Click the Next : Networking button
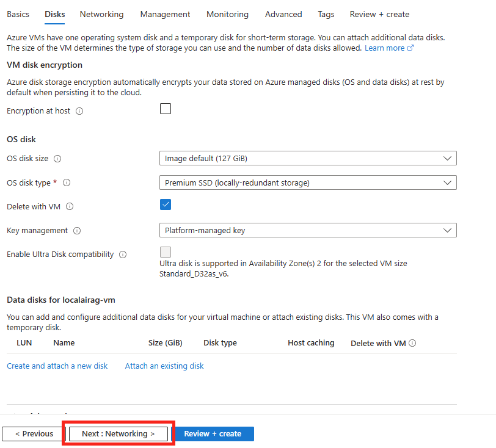The width and height of the screenshot is (496, 448). click(119, 434)
